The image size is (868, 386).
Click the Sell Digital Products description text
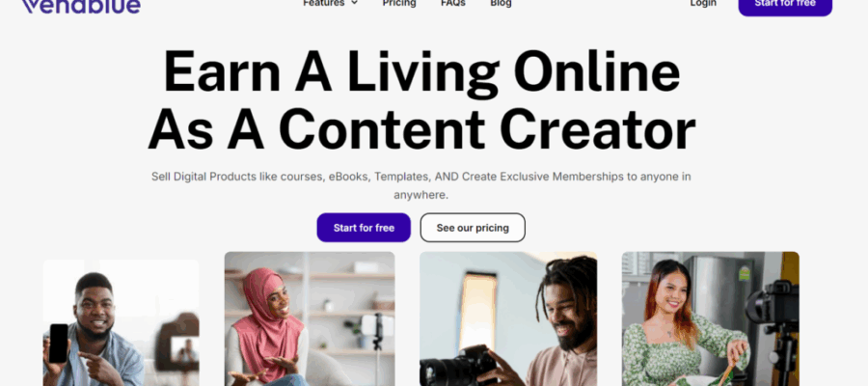[420, 185]
